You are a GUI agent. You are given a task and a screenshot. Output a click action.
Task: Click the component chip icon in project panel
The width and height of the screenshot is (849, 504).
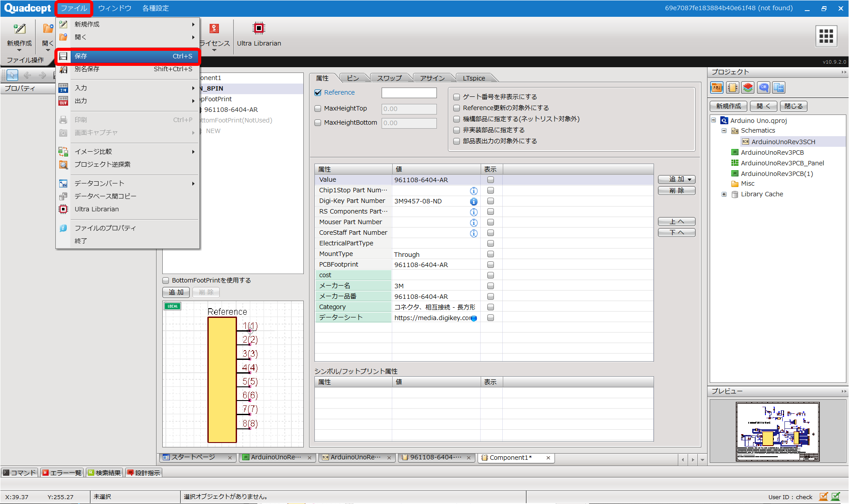pyautogui.click(x=732, y=88)
